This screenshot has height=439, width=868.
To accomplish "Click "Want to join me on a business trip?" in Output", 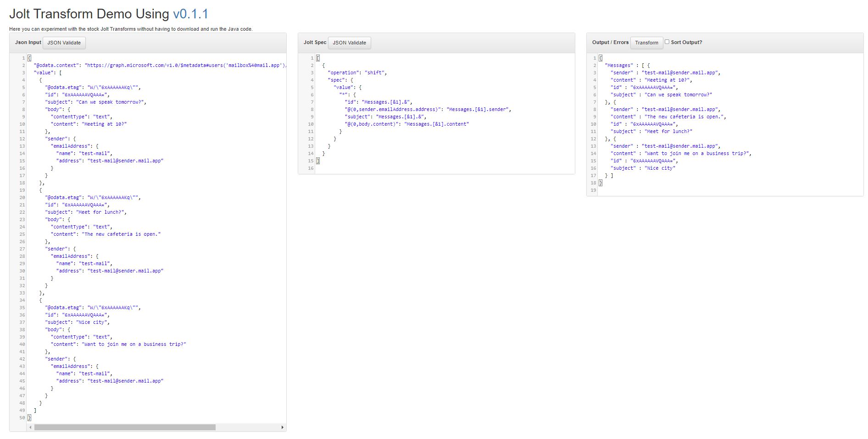I will (x=696, y=153).
